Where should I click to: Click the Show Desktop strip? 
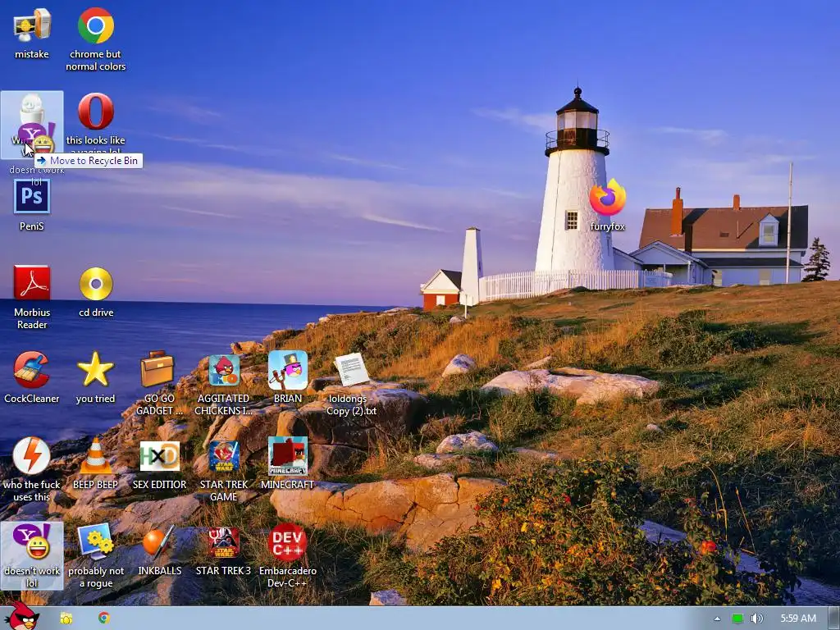click(834, 619)
